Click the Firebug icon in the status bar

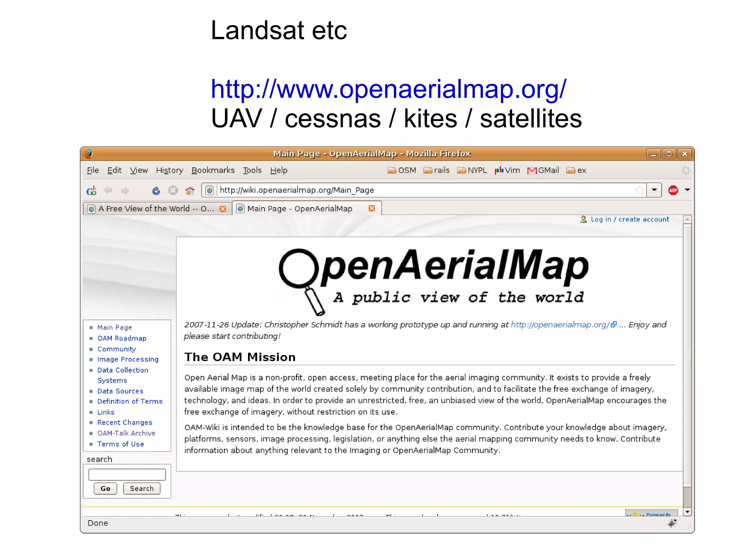672,523
